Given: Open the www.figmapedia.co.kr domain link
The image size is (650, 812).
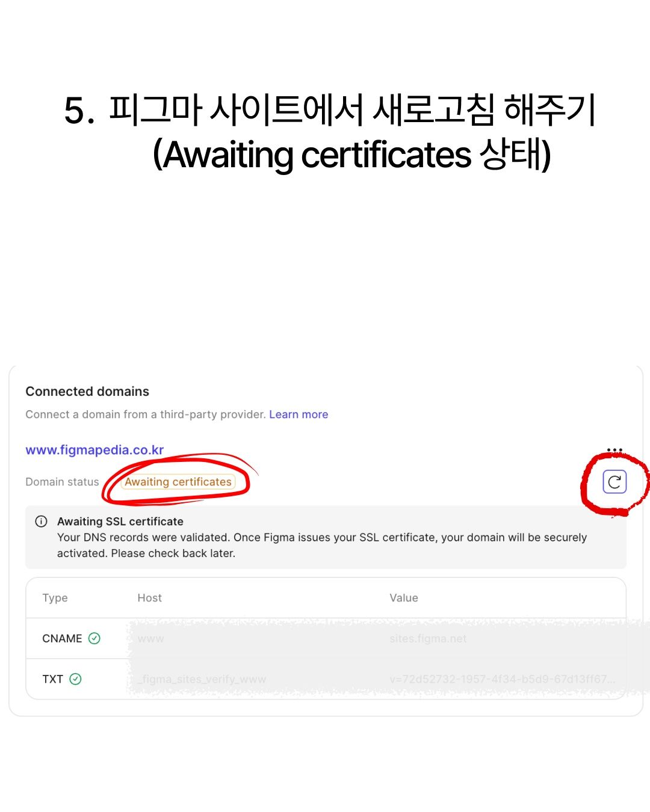Looking at the screenshot, I should [x=94, y=450].
